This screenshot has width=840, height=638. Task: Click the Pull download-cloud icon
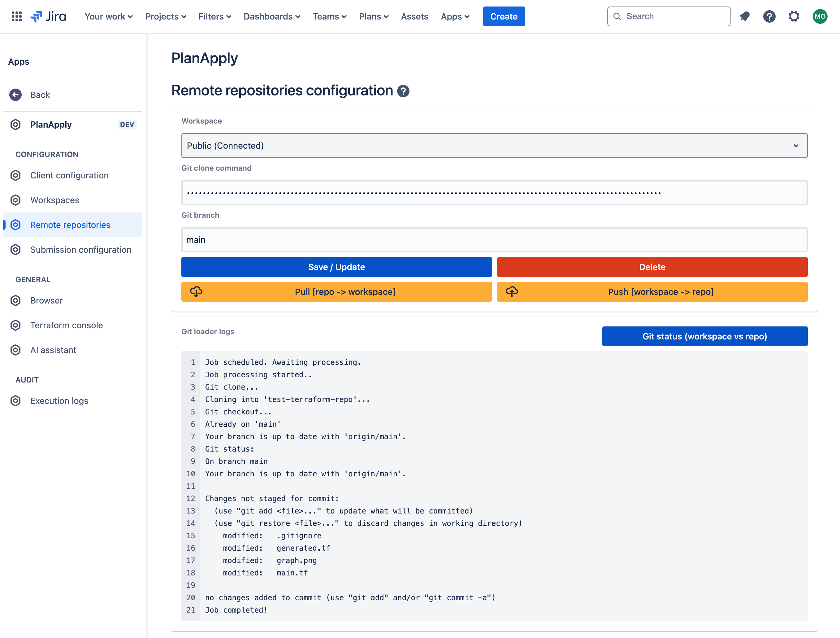[x=196, y=291]
